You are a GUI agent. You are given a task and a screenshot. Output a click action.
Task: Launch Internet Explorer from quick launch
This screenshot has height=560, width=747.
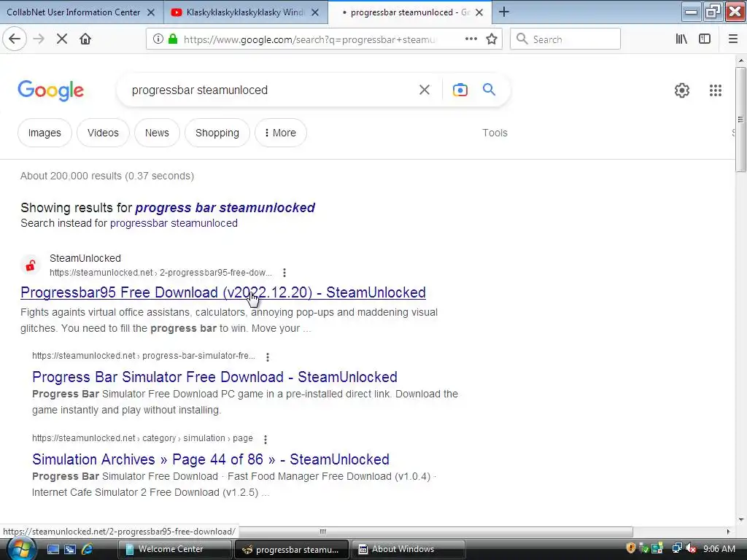[x=88, y=549]
